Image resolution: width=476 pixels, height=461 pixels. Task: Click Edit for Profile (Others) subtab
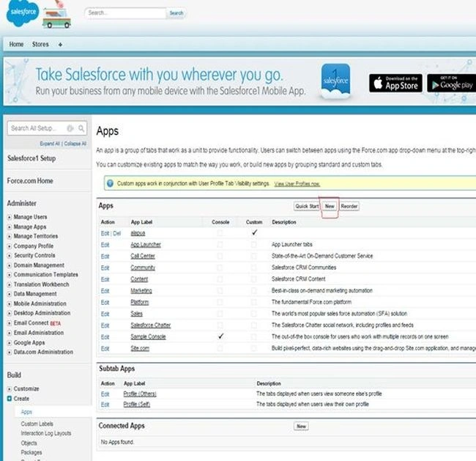pyautogui.click(x=105, y=394)
